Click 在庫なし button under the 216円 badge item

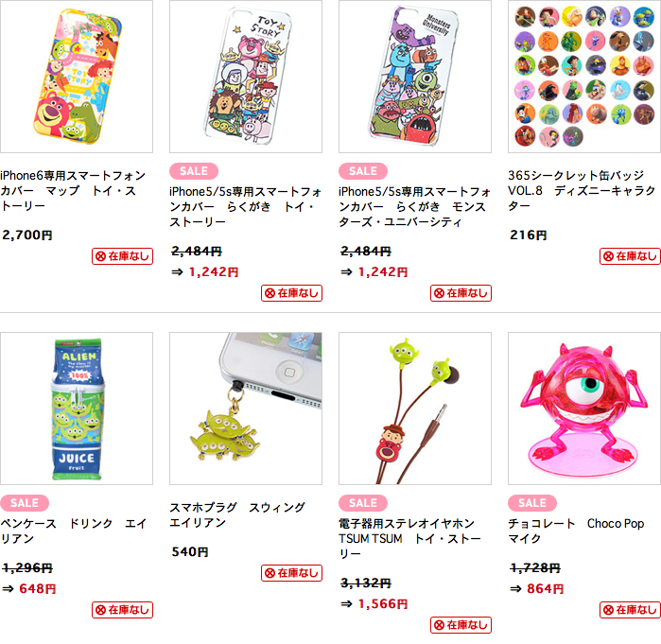pos(630,256)
